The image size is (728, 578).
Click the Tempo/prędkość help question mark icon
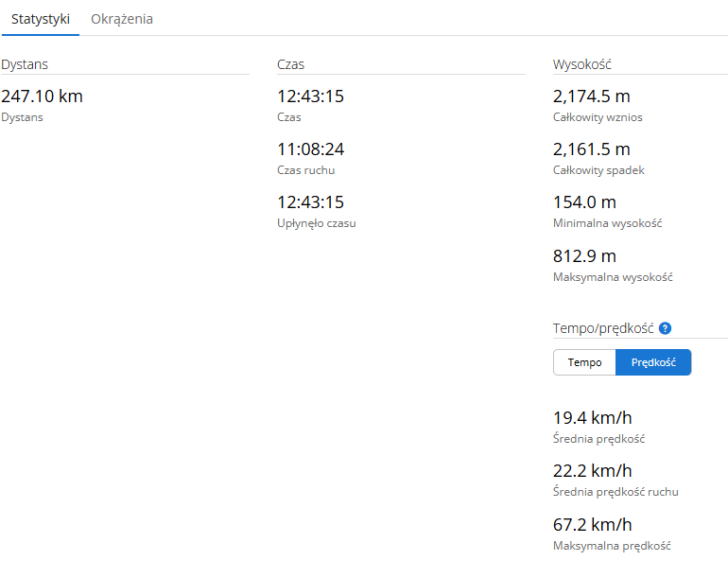[665, 328]
